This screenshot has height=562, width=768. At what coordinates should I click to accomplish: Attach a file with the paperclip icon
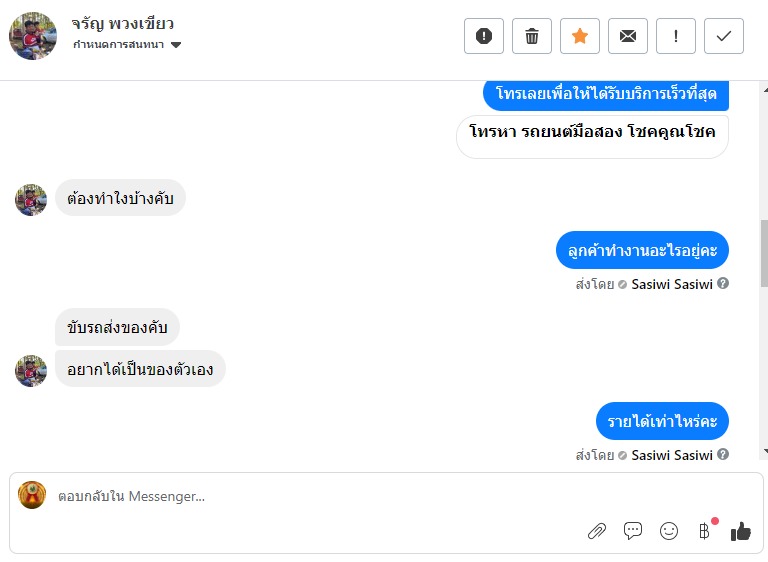tap(597, 531)
